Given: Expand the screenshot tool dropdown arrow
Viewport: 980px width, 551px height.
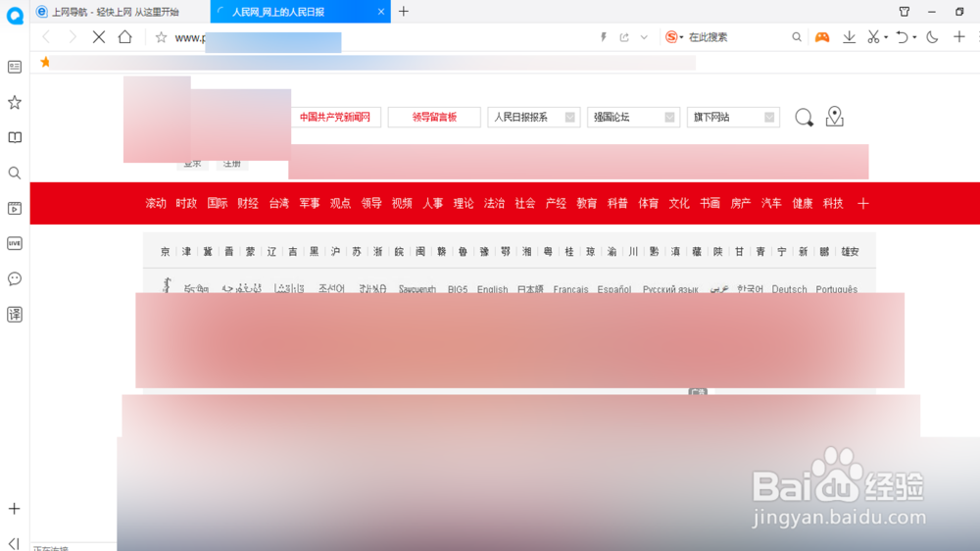Looking at the screenshot, I should (886, 37).
